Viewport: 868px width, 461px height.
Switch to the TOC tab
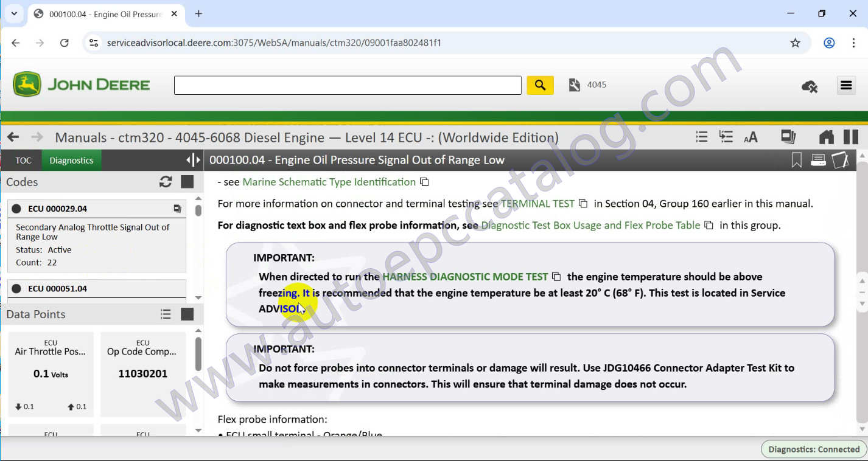tap(23, 160)
